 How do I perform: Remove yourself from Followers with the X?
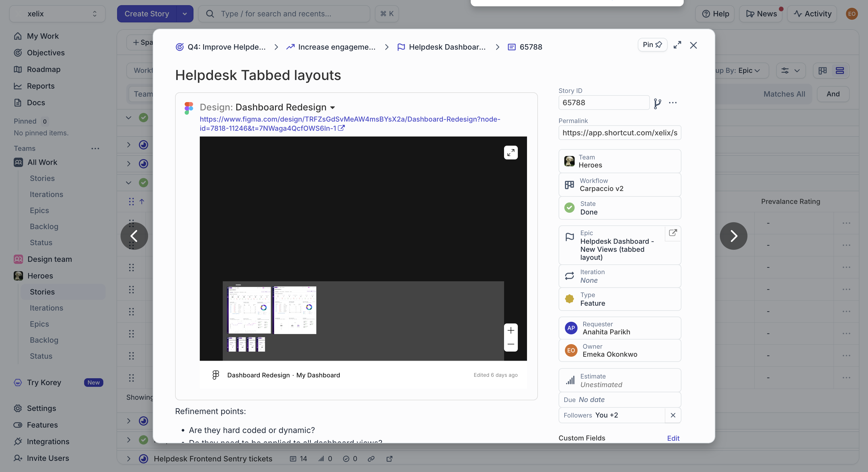pyautogui.click(x=673, y=415)
